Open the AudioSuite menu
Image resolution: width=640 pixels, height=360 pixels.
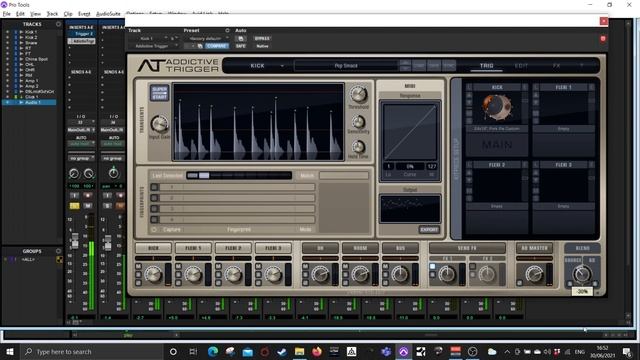(108, 14)
